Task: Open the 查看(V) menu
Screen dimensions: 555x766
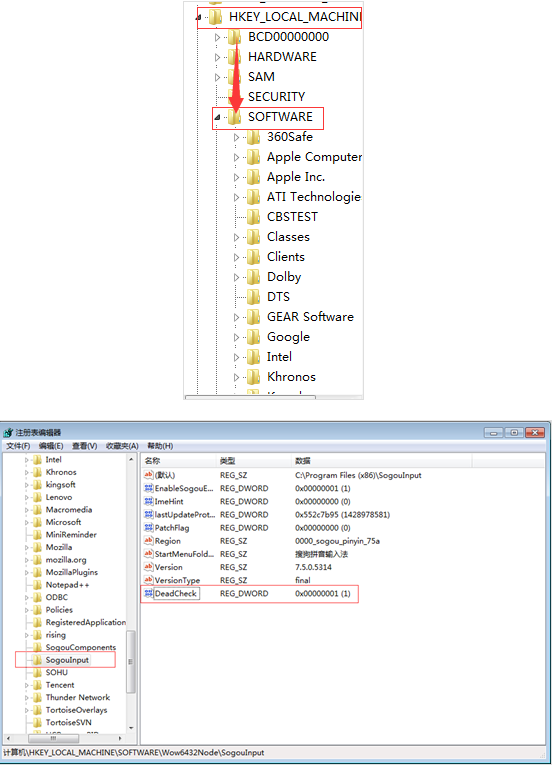Action: (85, 446)
